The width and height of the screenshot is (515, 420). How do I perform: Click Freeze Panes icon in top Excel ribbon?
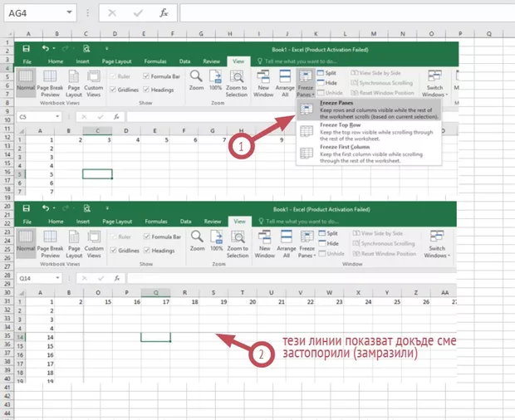[x=307, y=81]
